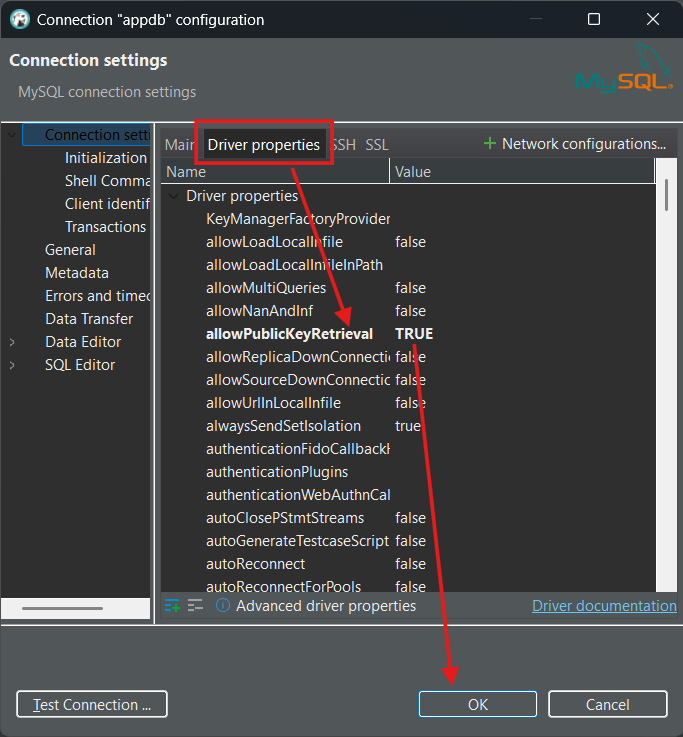Select the KeyManagerFactoryProvider property
Image resolution: width=683 pixels, height=737 pixels.
coord(298,219)
